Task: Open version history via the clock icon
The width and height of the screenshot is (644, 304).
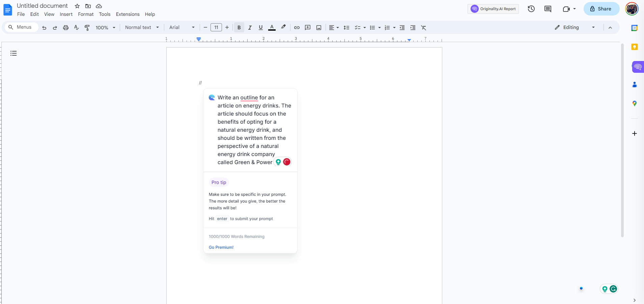Action: pyautogui.click(x=531, y=9)
